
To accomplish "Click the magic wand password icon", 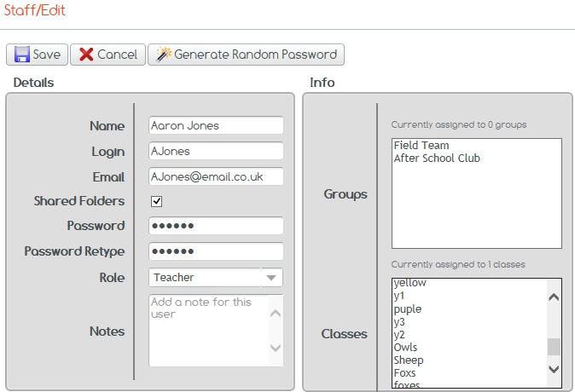I will click(x=163, y=55).
